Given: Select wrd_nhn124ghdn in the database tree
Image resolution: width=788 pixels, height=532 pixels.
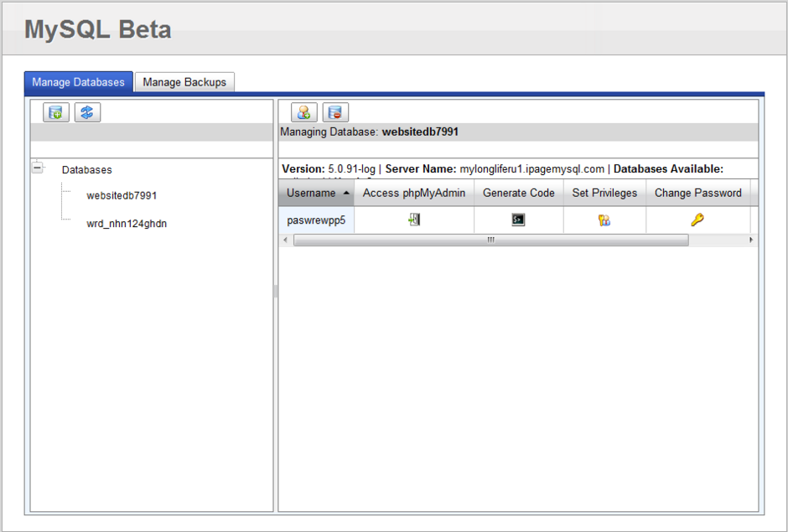Looking at the screenshot, I should (x=127, y=224).
